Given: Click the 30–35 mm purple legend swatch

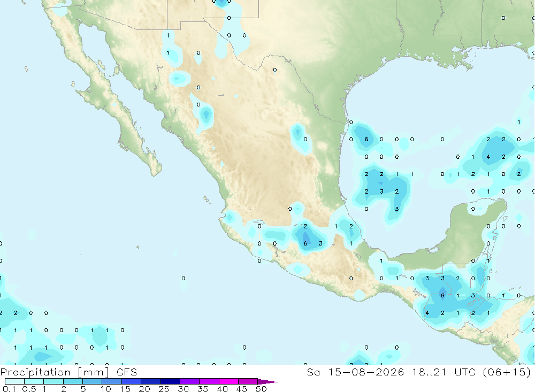Looking at the screenshot, I should (x=190, y=381).
